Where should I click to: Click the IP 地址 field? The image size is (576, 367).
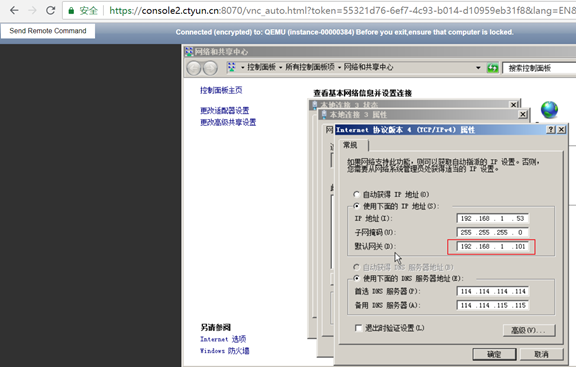pyautogui.click(x=493, y=218)
